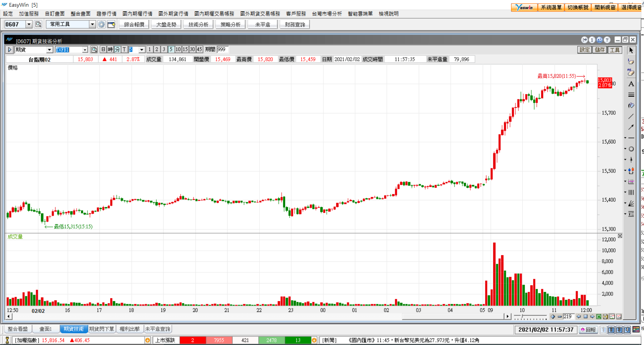Expand Fibonacci fan tool options arrow

point(625,203)
